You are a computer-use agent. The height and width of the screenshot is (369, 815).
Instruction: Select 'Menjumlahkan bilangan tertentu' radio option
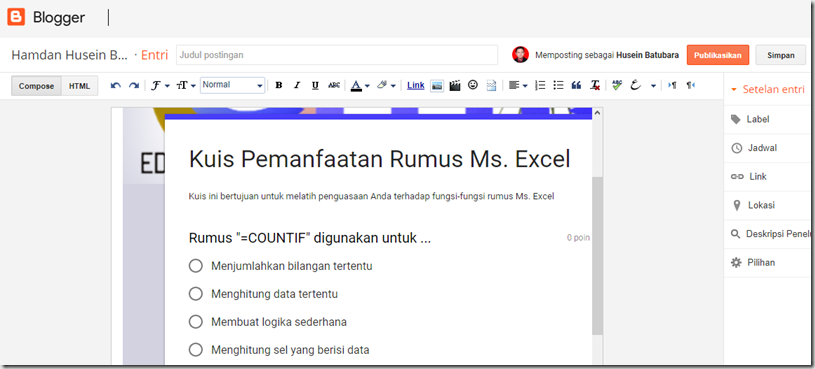195,266
